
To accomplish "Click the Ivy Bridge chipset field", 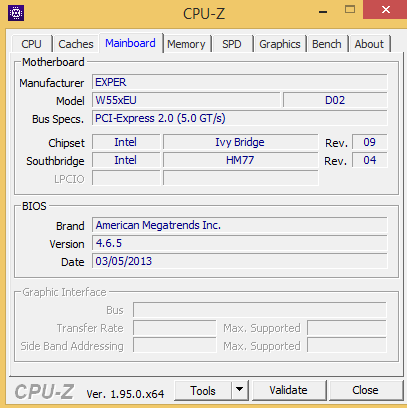I will tap(240, 142).
